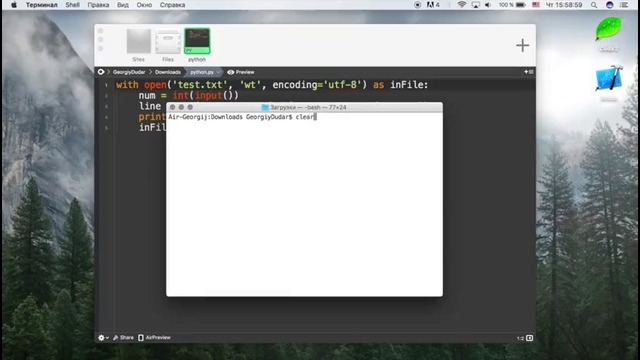Click the bottom-right panel toggle icon

pos(529,338)
